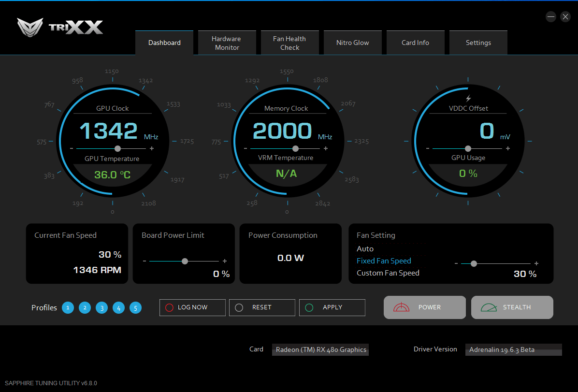
Task: Click the minus icon beside Memory Clock slider
Action: (246, 148)
